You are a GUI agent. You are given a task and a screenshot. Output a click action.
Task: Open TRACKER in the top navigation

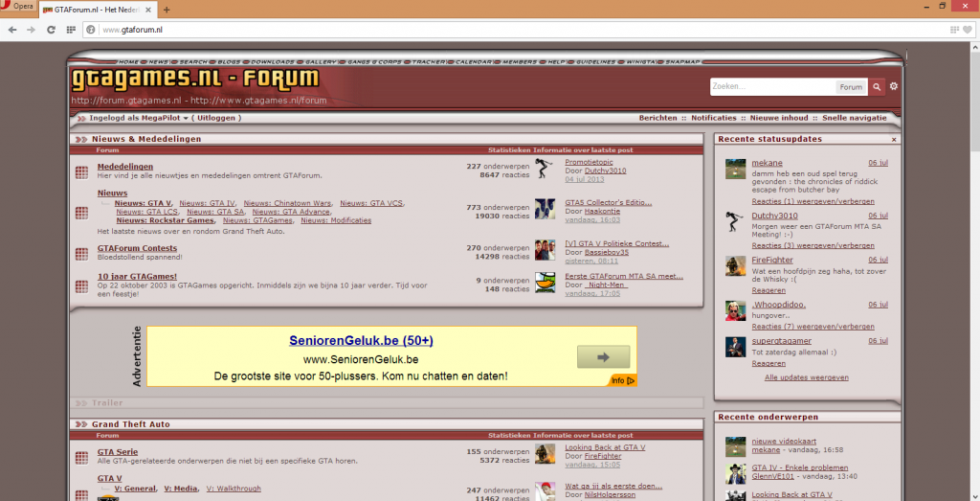coord(429,62)
